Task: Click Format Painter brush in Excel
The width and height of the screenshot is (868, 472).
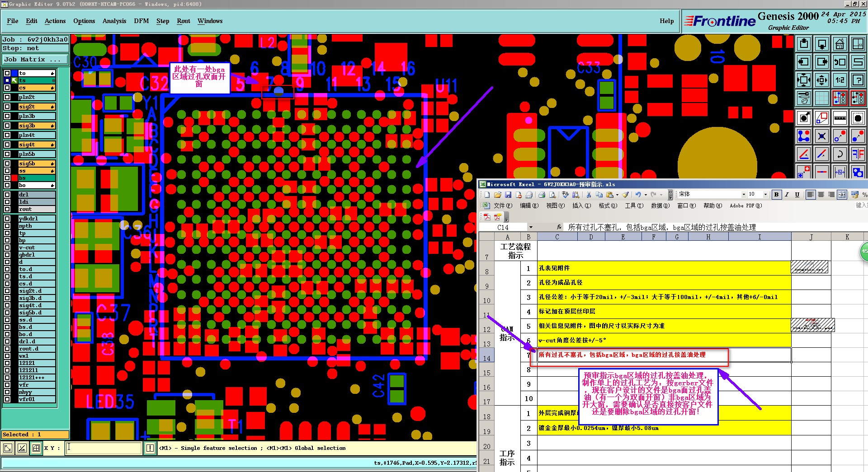Action: pyautogui.click(x=625, y=195)
